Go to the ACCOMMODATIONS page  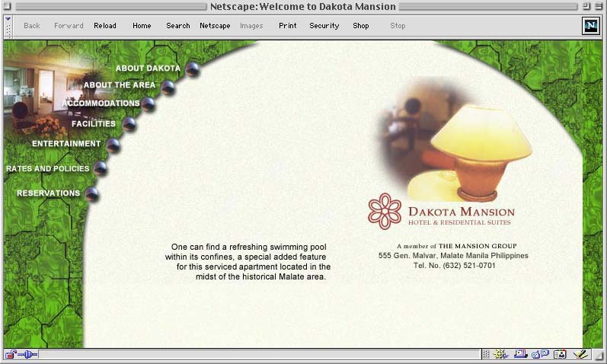click(101, 104)
